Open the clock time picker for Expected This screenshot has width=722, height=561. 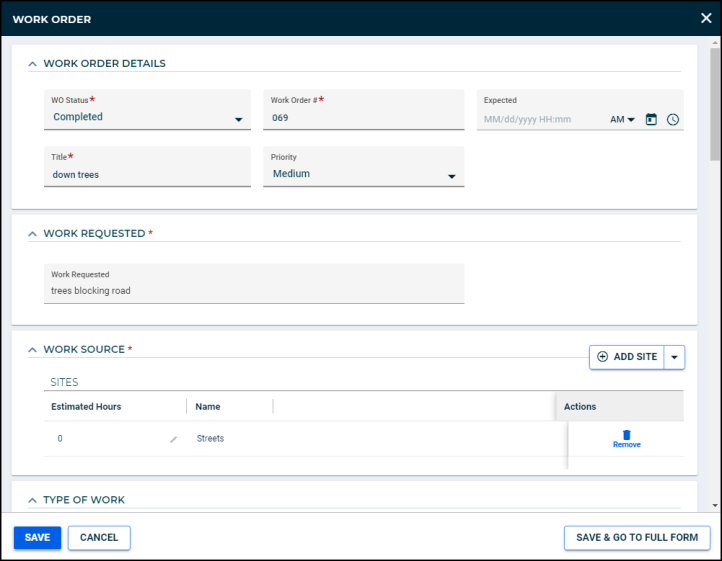click(x=673, y=119)
